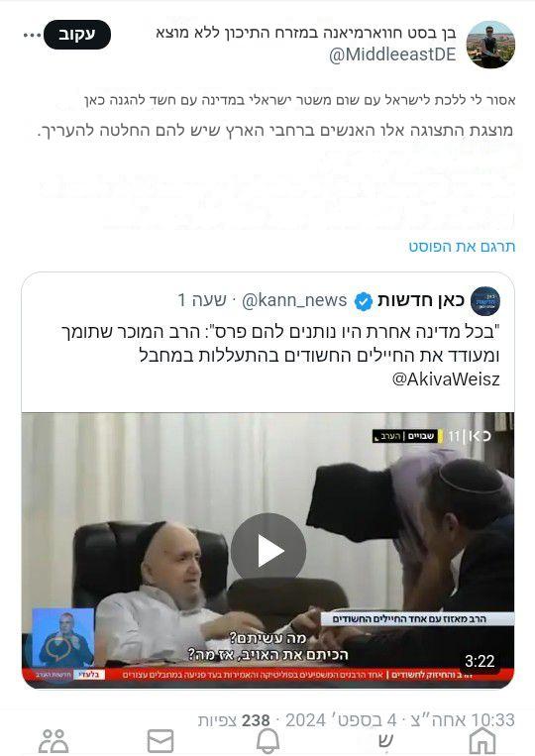The width and height of the screenshot is (535, 756).
Task: Open the poster's profile avatar
Action: coord(490,45)
